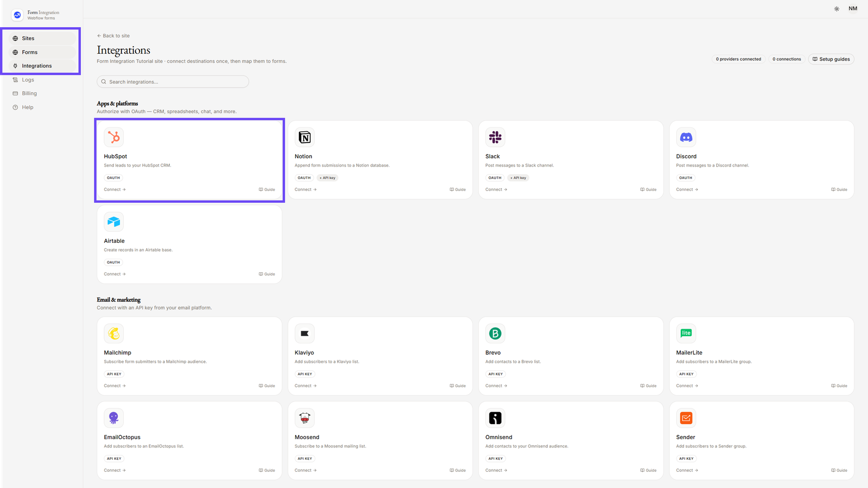
Task: Click the Slack logo icon
Action: pyautogui.click(x=495, y=137)
